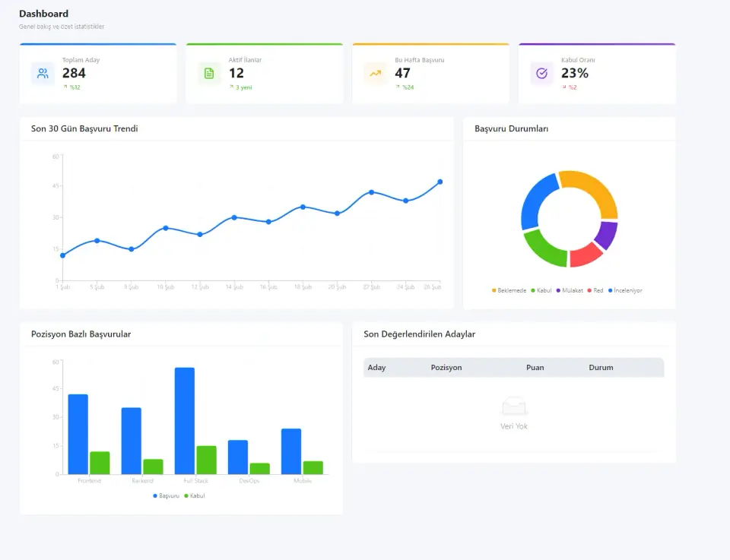Click the Bu Hafta Başvuru value 47
The image size is (730, 560).
point(403,73)
